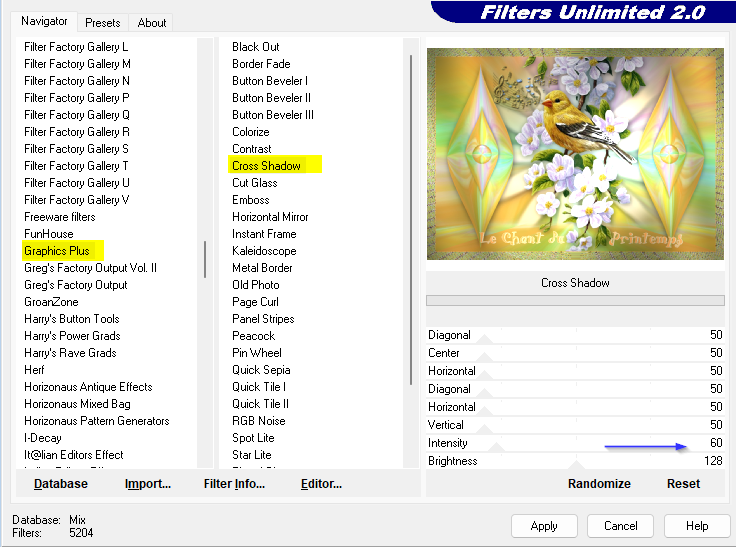
Task: Select Graphics Plus filter category
Action: tap(57, 251)
